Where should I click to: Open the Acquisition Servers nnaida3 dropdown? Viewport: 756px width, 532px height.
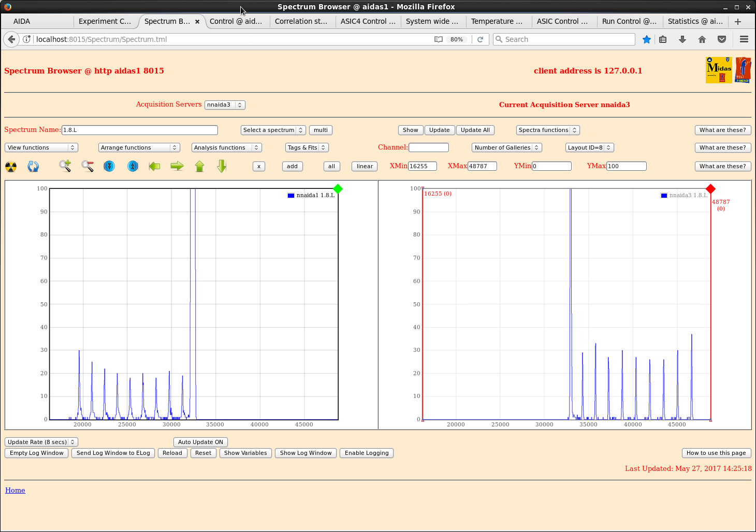(225, 105)
